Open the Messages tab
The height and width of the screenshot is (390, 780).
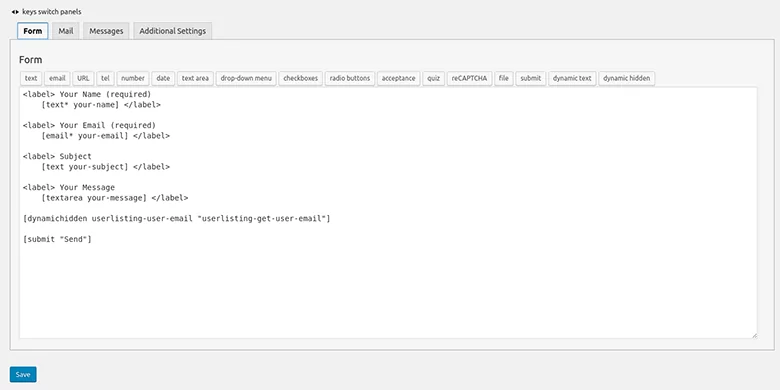[x=106, y=31]
